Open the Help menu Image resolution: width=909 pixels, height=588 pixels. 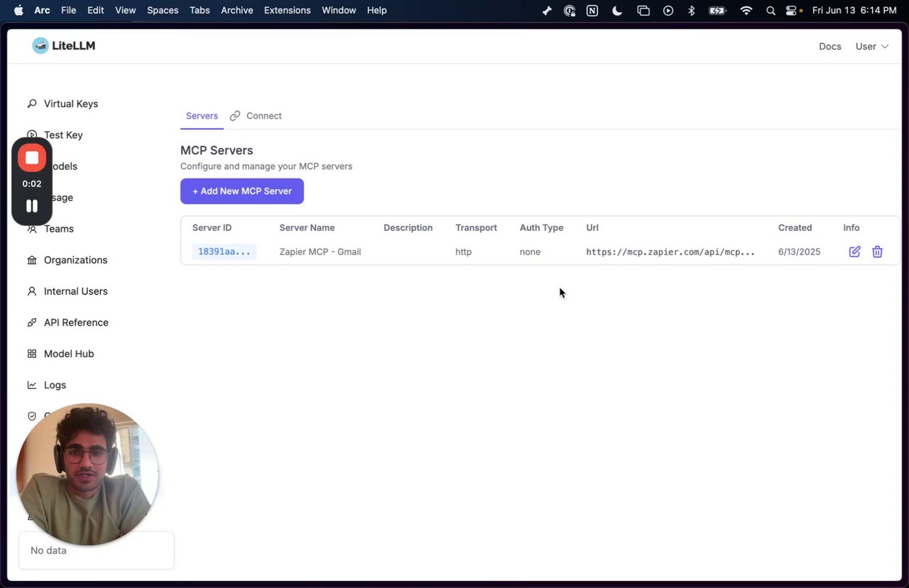377,10
